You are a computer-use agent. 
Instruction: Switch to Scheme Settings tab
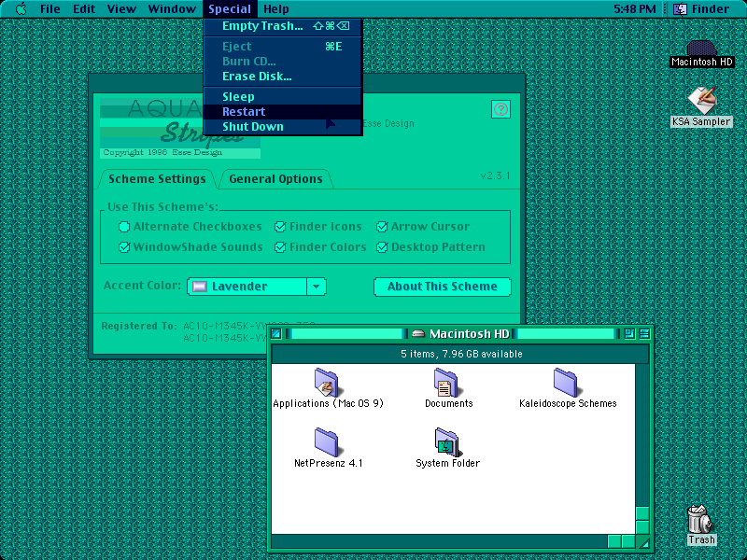tap(157, 179)
